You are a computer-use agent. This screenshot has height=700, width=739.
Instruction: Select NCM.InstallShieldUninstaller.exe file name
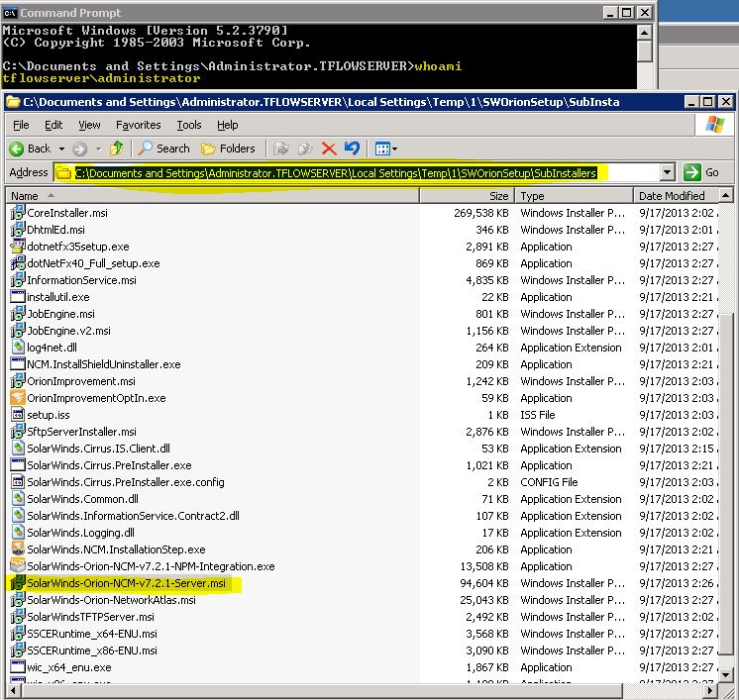[x=104, y=364]
